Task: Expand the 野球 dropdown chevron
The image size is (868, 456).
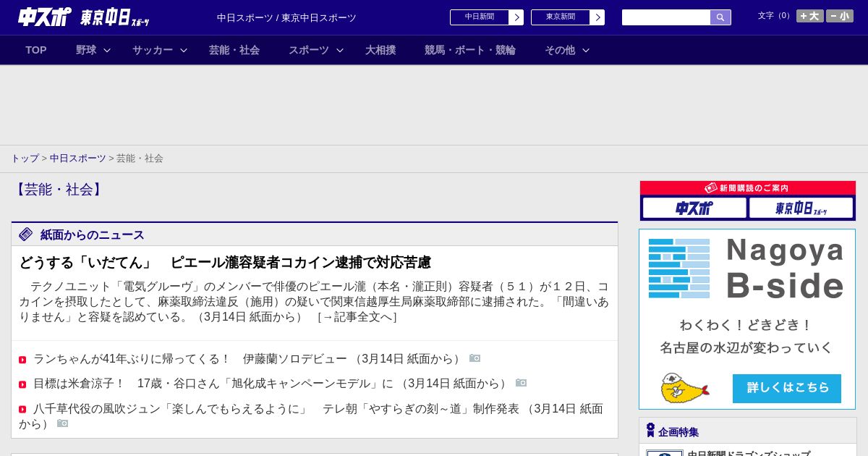Action: coord(107,50)
